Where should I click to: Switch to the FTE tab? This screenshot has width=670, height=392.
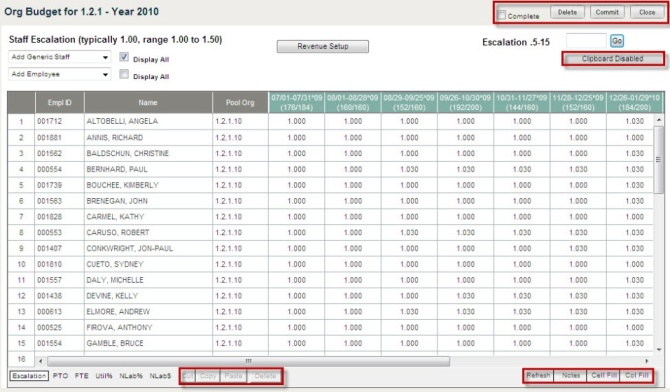pos(81,376)
